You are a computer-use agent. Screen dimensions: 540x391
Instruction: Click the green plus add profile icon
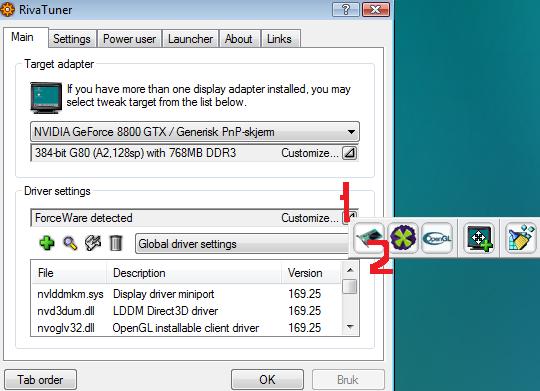pos(47,243)
